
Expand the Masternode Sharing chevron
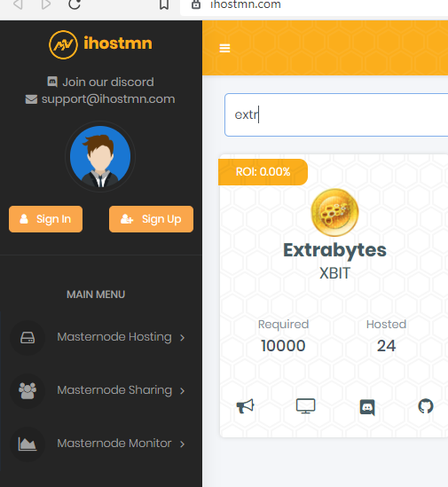(183, 390)
